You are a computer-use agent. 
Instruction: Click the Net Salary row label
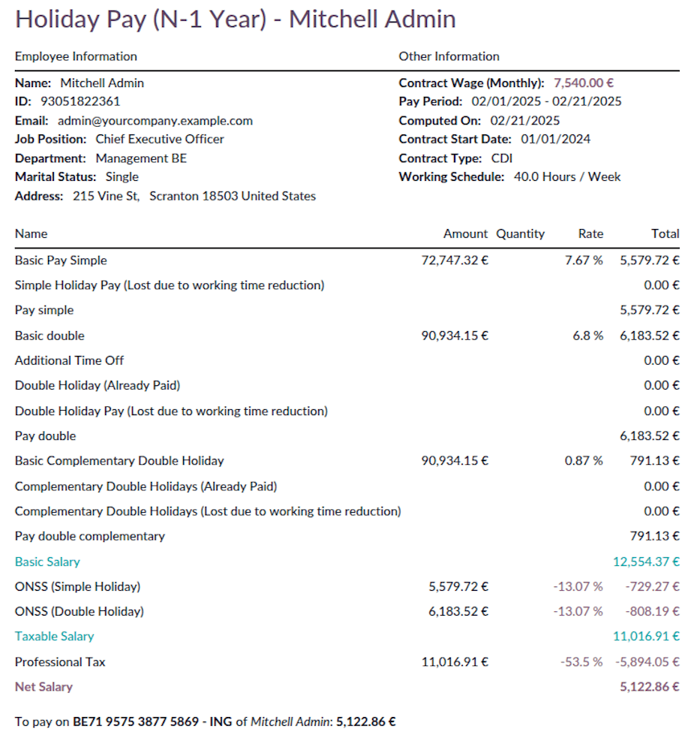click(x=44, y=686)
